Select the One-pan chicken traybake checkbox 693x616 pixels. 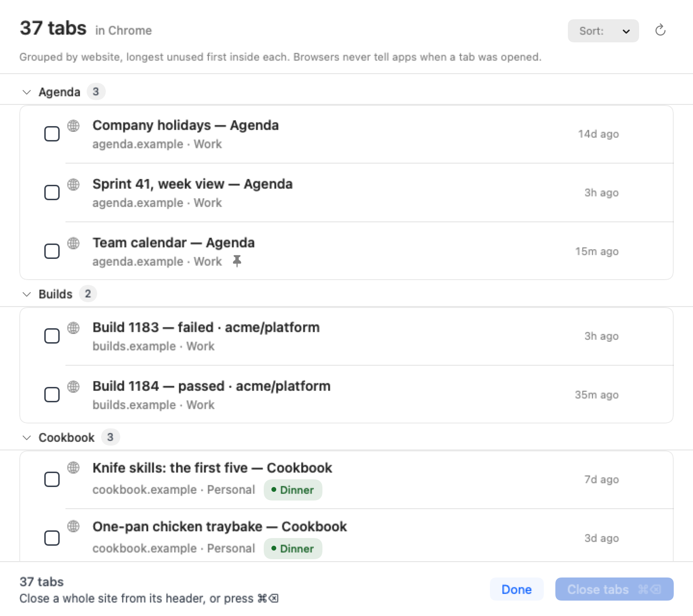pyautogui.click(x=52, y=538)
